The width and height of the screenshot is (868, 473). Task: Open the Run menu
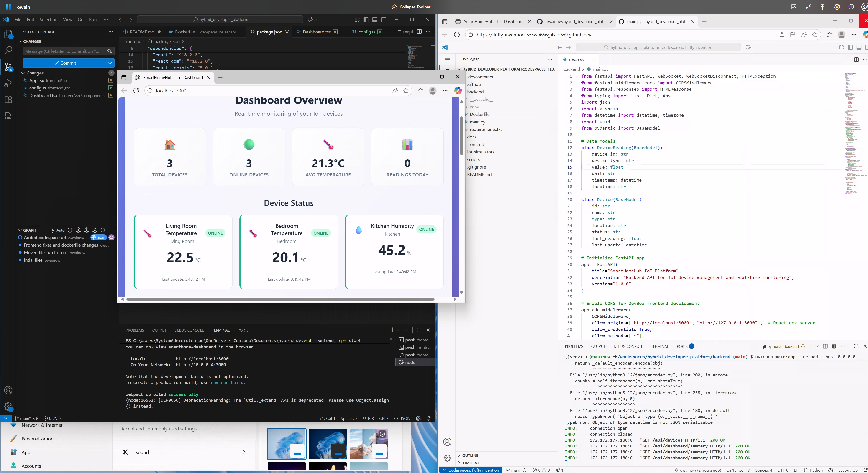93,20
